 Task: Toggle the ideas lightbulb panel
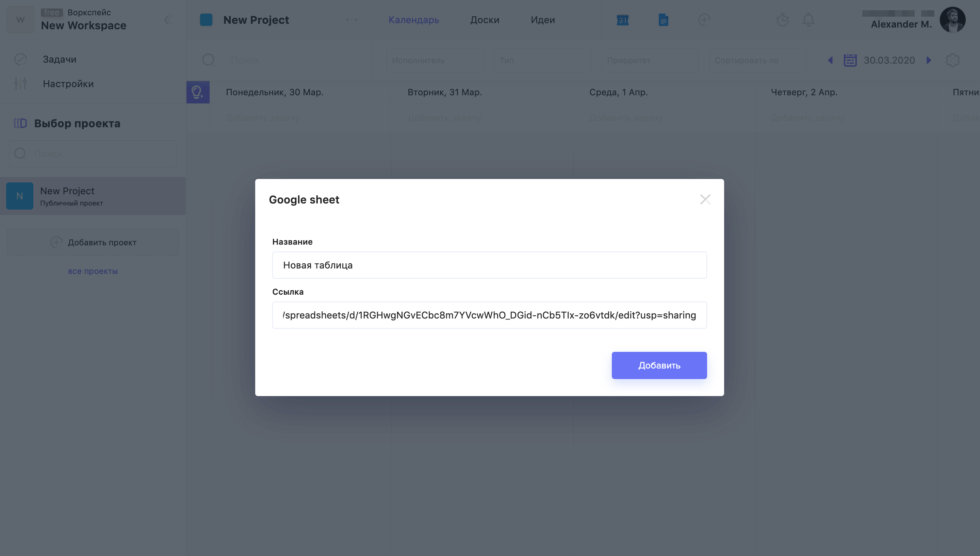click(x=198, y=92)
